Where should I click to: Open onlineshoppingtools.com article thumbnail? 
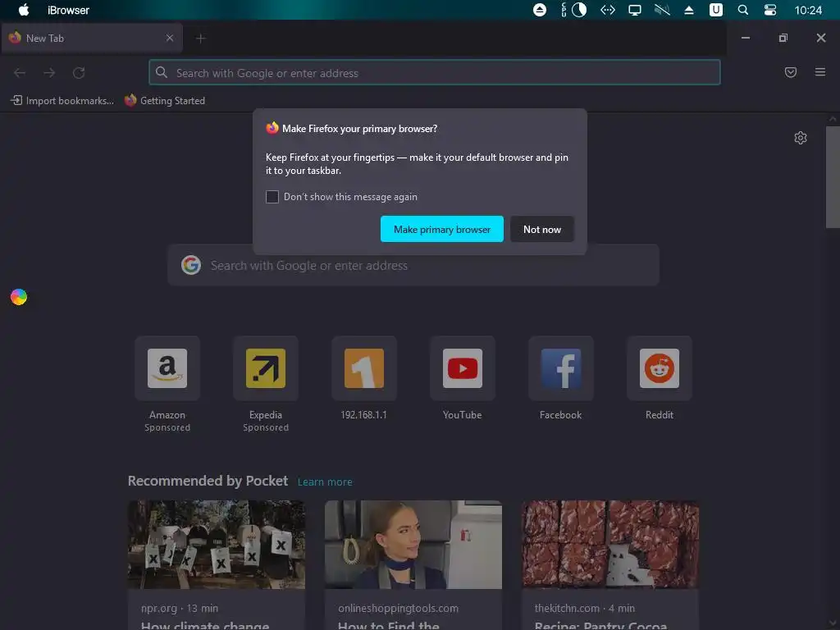point(413,545)
